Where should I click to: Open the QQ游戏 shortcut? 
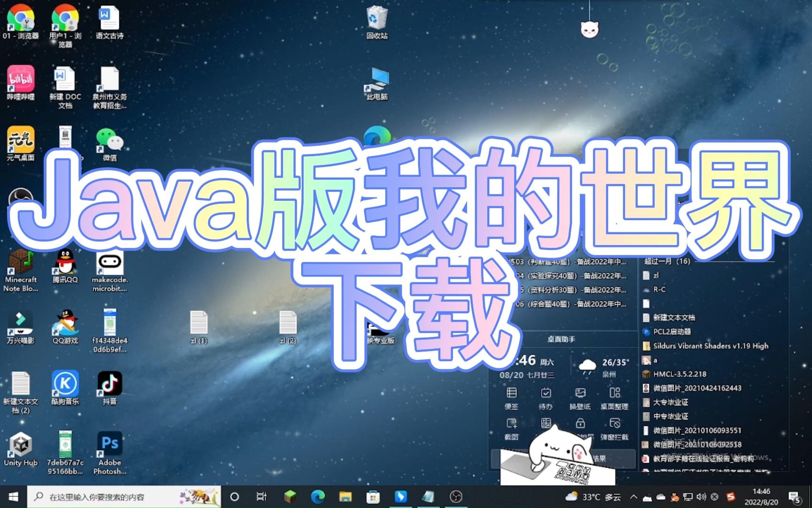65,326
